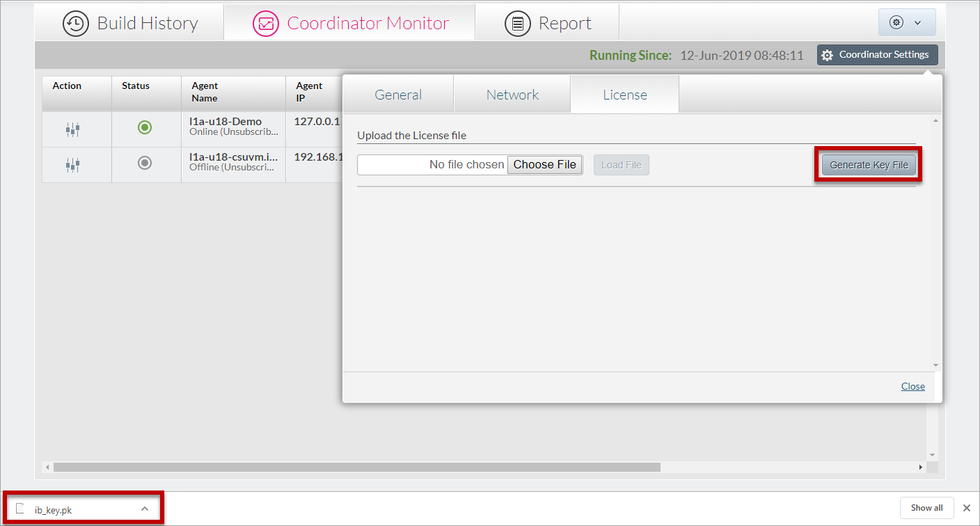Click the Close link in settings panel

tap(912, 386)
